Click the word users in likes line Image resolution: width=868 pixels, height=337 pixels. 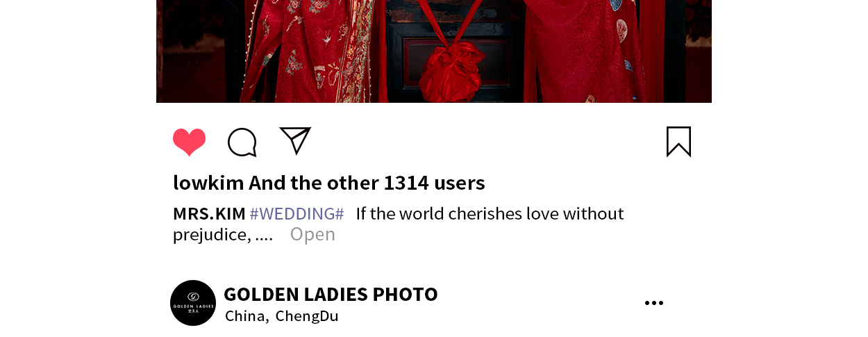pyautogui.click(x=459, y=183)
